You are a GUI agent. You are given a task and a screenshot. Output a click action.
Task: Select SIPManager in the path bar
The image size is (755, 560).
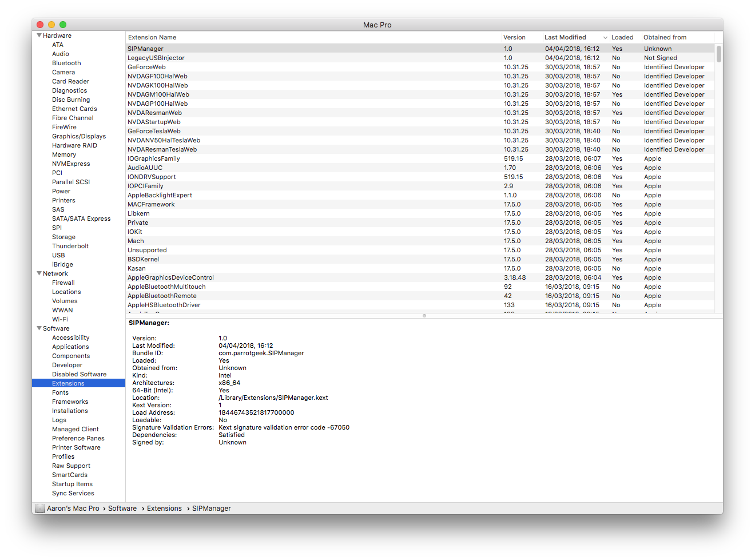click(212, 509)
